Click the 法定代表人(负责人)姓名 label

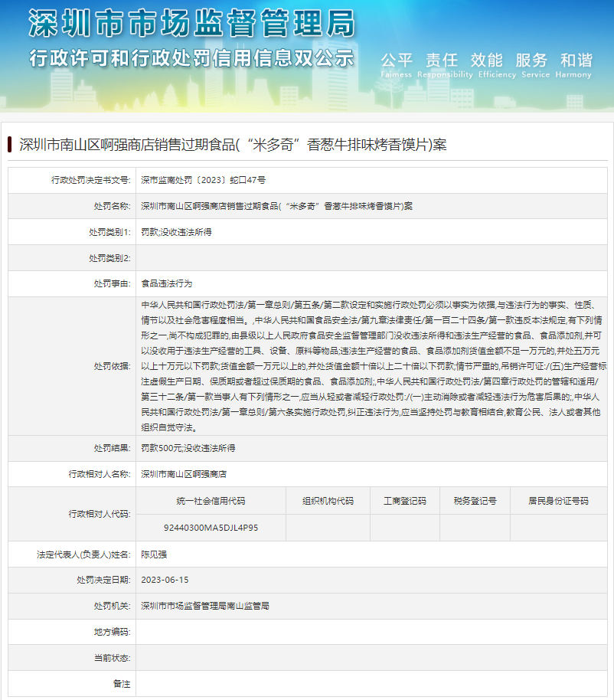(83, 554)
